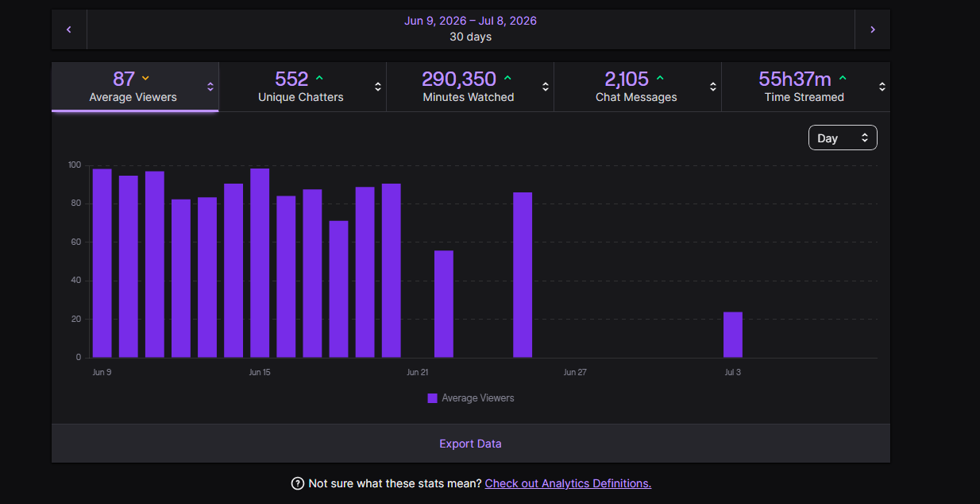The width and height of the screenshot is (980, 504).
Task: Open Average Viewers metric selector arrows
Action: (x=210, y=87)
